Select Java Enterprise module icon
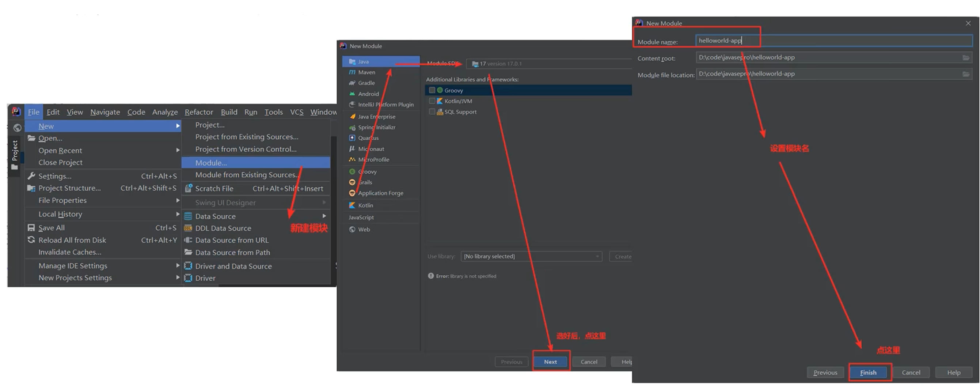The image size is (980, 389). pos(352,117)
